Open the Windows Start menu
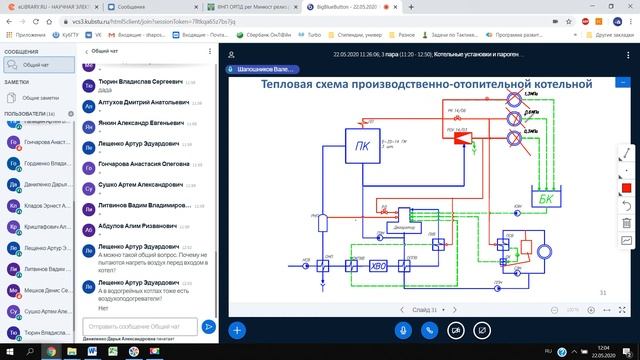640x360 pixels. [10, 351]
